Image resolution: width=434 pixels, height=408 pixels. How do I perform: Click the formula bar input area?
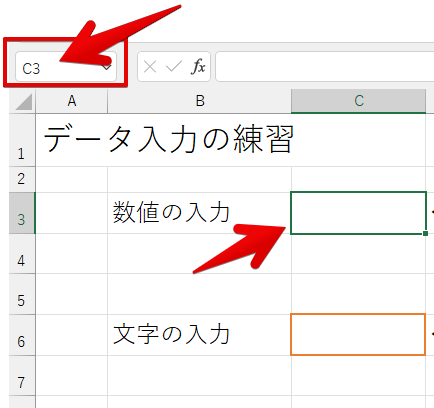(x=325, y=66)
